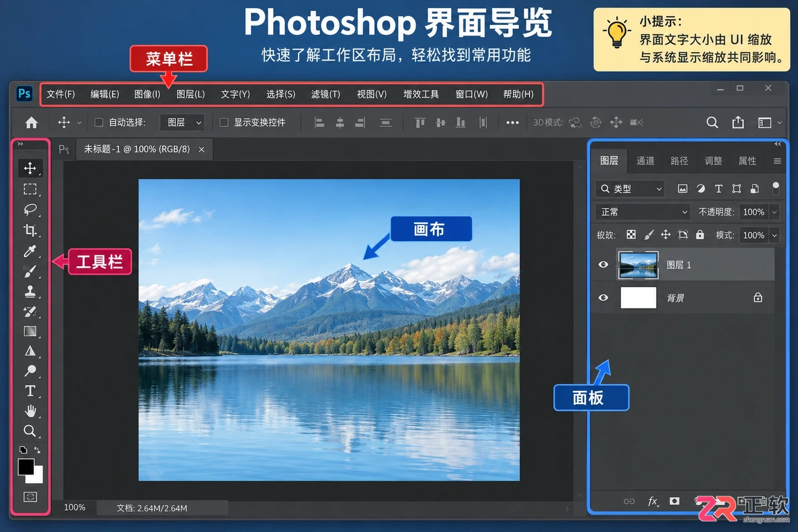Enable the 自动选择 checkbox
The height and width of the screenshot is (532, 798).
pyautogui.click(x=99, y=122)
